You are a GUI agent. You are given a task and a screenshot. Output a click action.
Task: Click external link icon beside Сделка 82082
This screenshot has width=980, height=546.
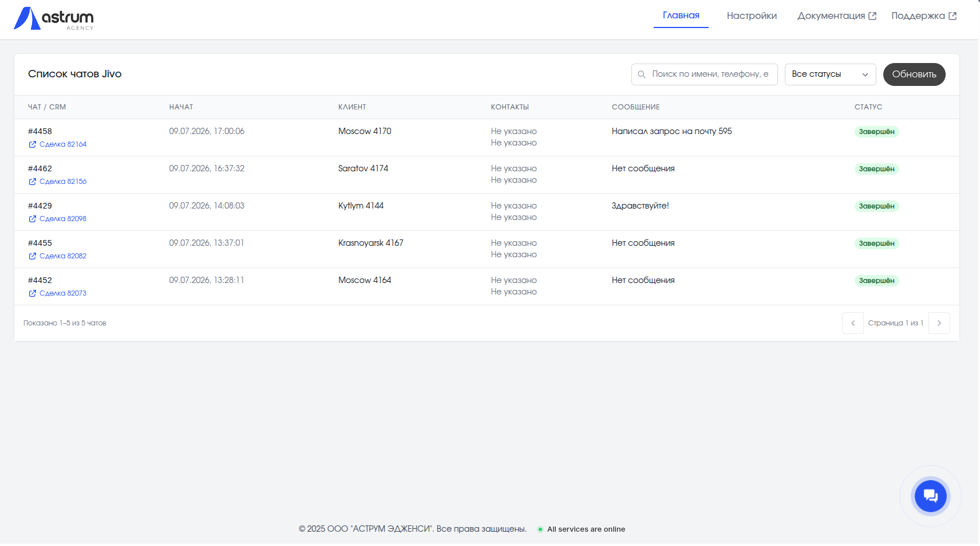coord(33,256)
